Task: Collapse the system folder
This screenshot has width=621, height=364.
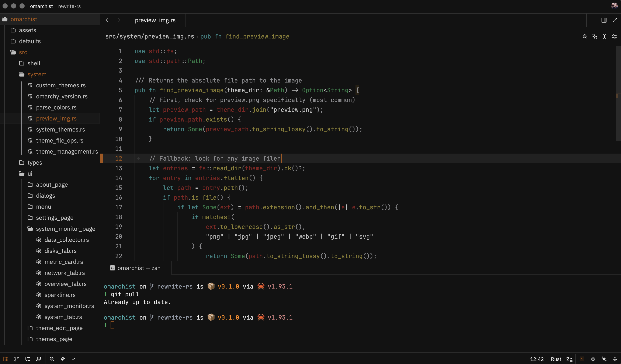Action: coord(50,74)
